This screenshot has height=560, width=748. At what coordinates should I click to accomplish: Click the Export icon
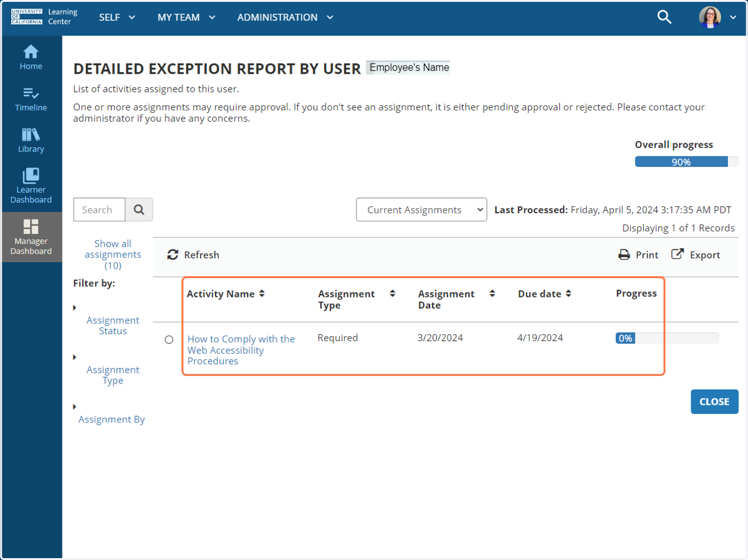click(x=678, y=254)
